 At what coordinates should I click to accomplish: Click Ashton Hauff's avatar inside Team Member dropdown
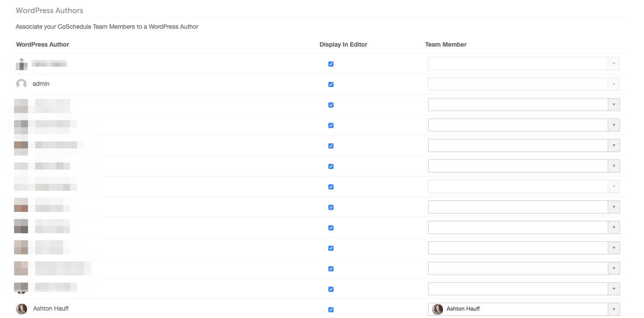tap(437, 309)
